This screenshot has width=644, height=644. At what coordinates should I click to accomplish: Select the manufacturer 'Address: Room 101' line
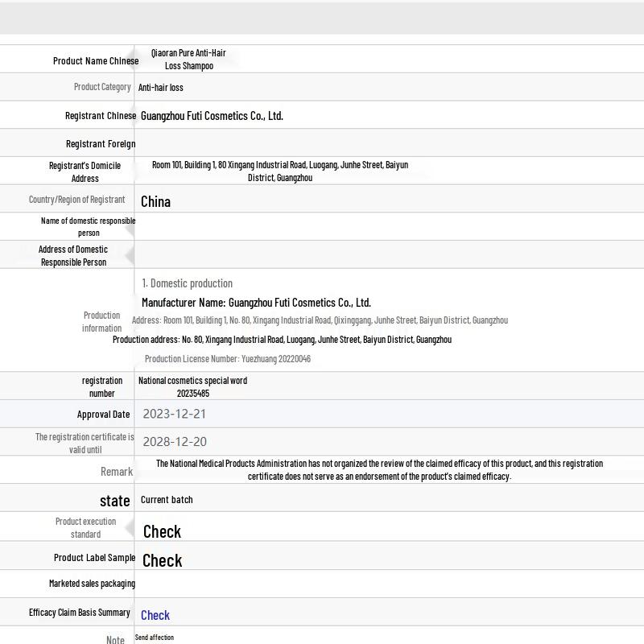[x=320, y=320]
